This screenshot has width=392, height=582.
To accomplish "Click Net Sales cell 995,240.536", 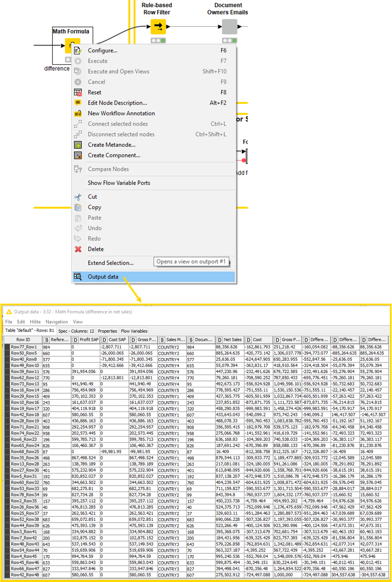I will [x=229, y=556].
